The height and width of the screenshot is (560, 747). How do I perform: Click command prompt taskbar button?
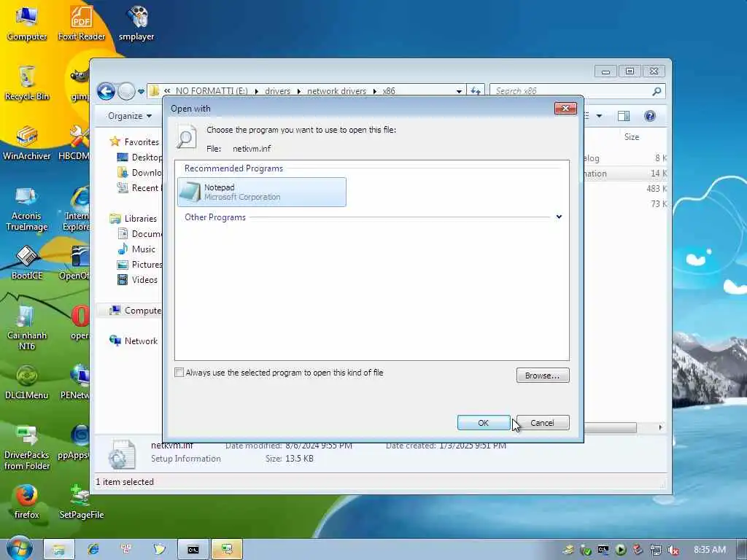[x=193, y=550]
